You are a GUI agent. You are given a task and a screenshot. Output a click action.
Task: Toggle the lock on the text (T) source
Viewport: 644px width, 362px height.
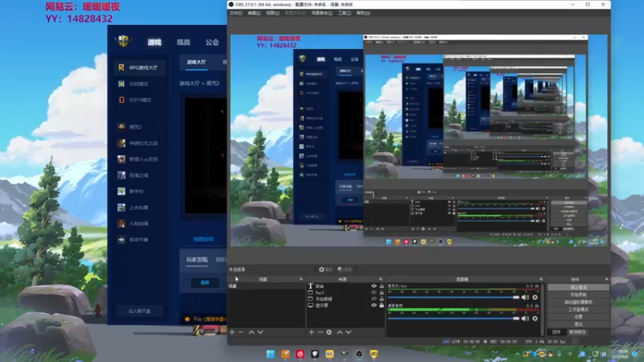click(382, 286)
